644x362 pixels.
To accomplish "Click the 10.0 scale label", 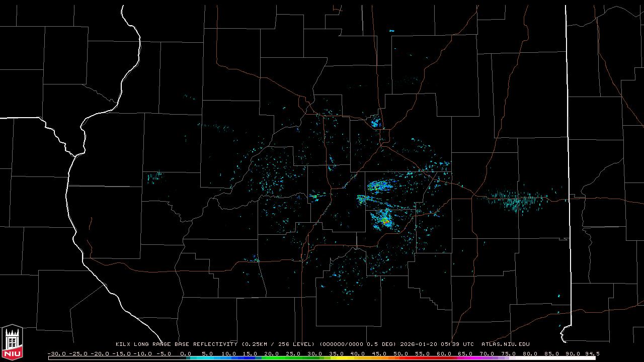I will click(x=228, y=354).
